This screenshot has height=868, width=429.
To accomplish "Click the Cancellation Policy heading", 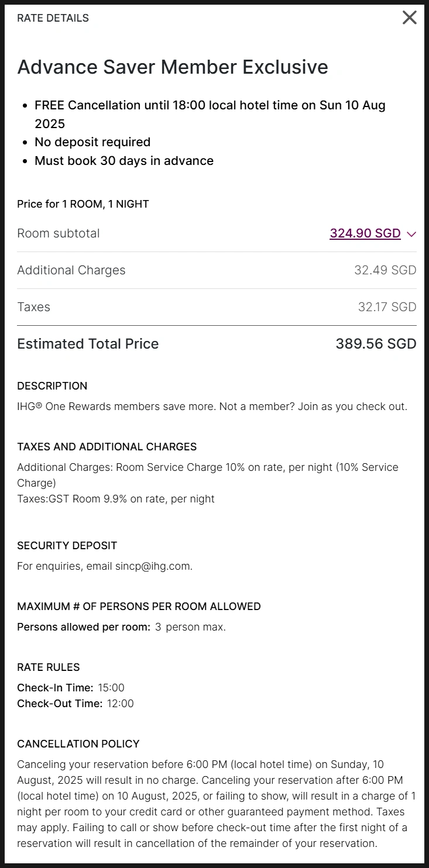I will point(78,744).
